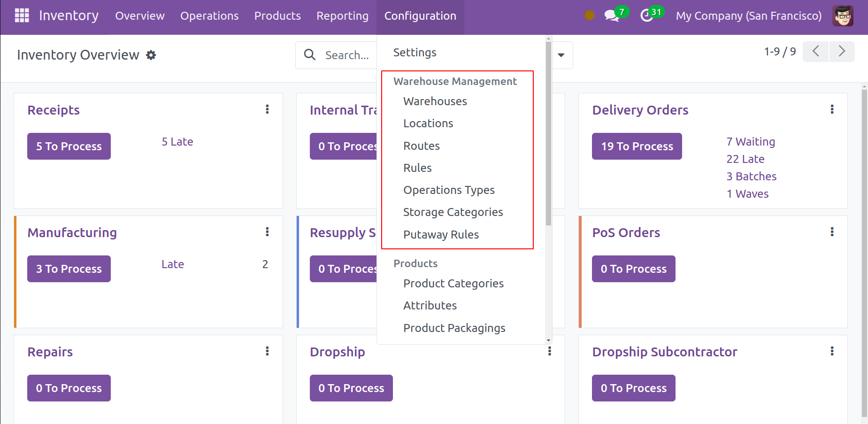
Task: Open the Delivery Orders kebab menu
Action: pyautogui.click(x=832, y=109)
